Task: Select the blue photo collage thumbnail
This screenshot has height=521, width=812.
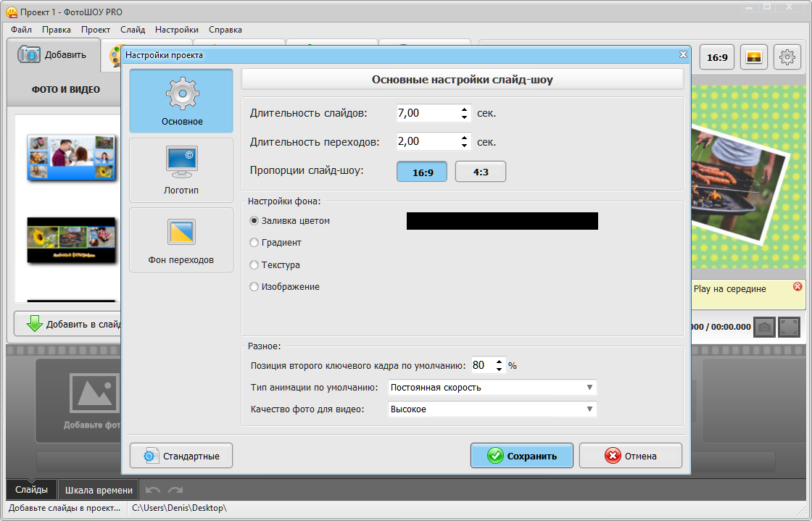Action: click(x=72, y=158)
